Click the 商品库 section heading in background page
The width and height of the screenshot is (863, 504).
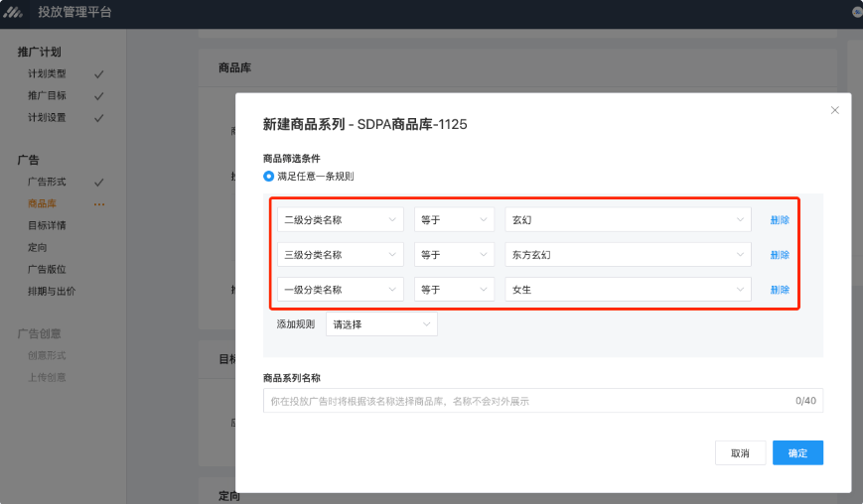[x=235, y=67]
